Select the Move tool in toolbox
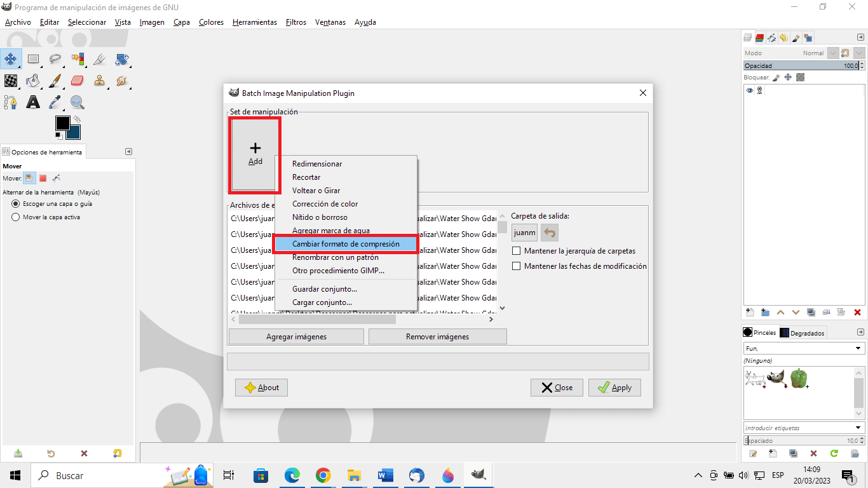868x488 pixels. (x=11, y=60)
